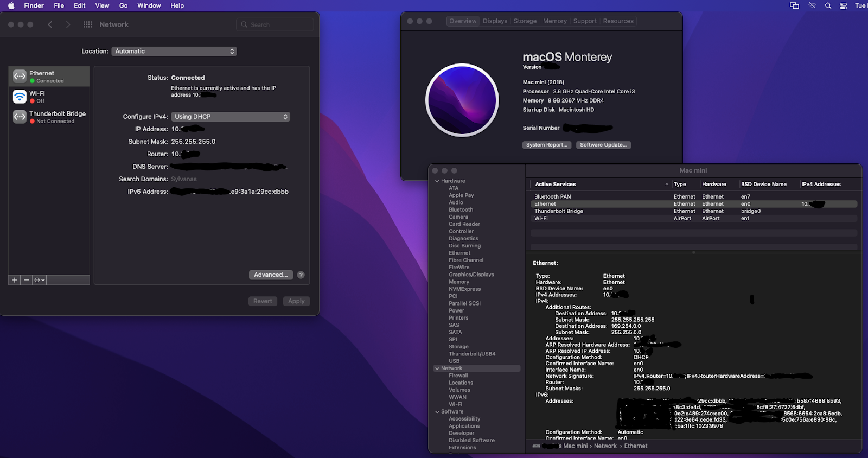The width and height of the screenshot is (868, 458).
Task: Collapse the Hardware section in System Report
Action: (x=437, y=181)
